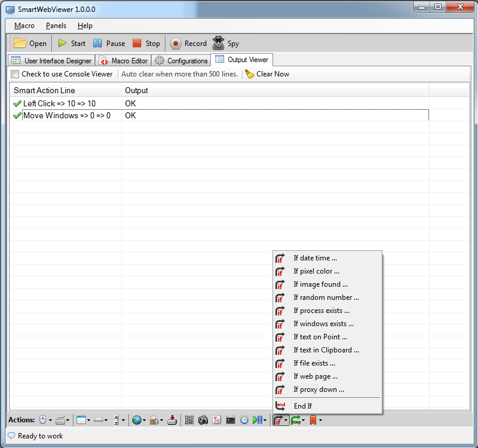Begin recording with the Record icon
This screenshot has width=478, height=448.
coord(175,44)
